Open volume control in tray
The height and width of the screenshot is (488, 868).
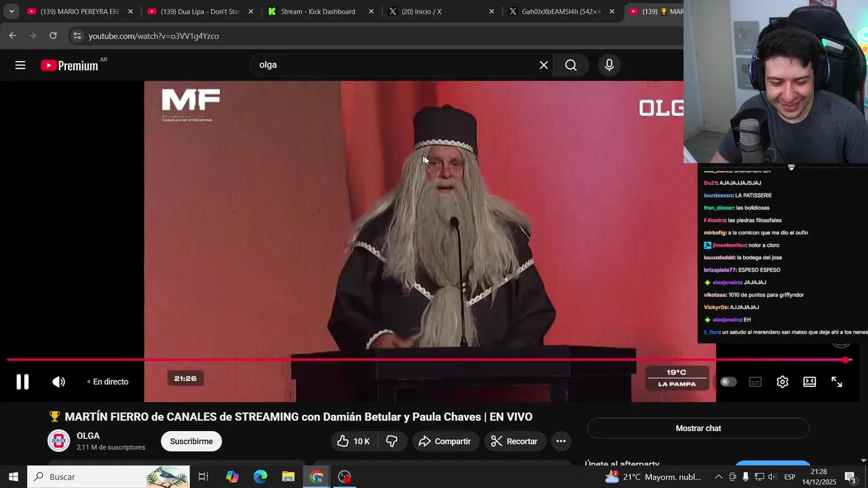[x=772, y=477]
